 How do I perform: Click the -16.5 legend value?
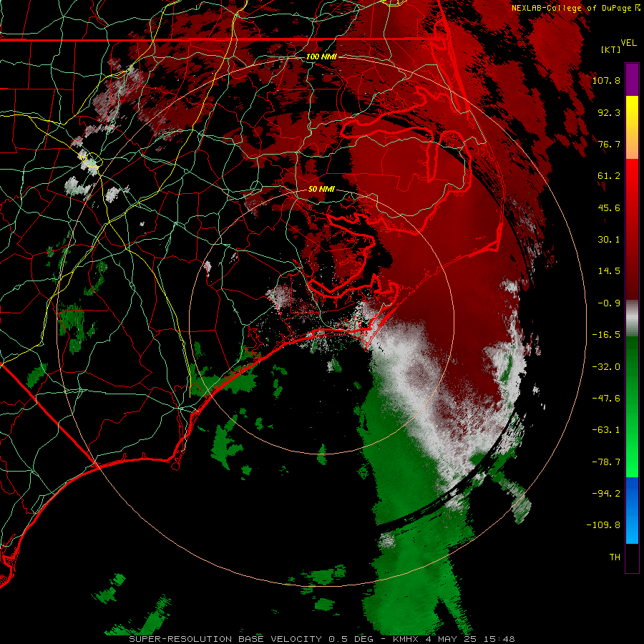(x=606, y=335)
